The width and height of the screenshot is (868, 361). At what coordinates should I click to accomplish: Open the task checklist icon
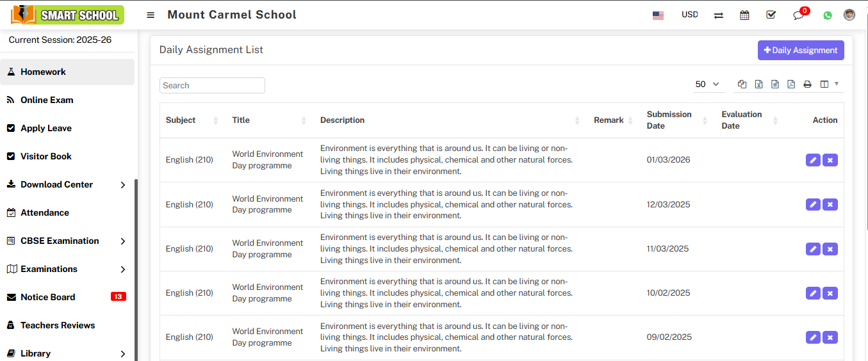pos(771,15)
